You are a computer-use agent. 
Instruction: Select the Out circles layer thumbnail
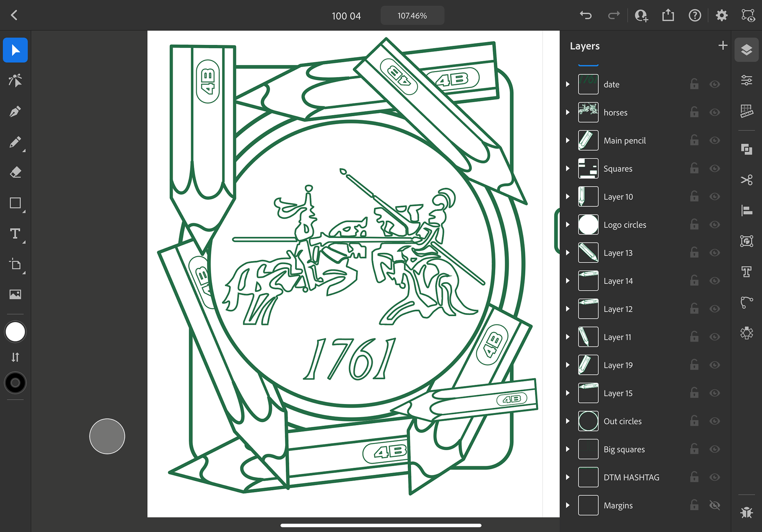click(x=588, y=421)
